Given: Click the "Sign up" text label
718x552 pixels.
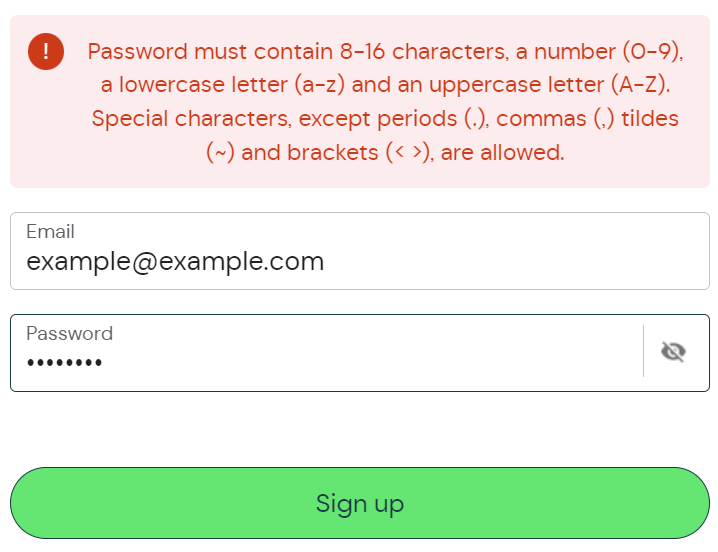Looking at the screenshot, I should (x=359, y=503).
